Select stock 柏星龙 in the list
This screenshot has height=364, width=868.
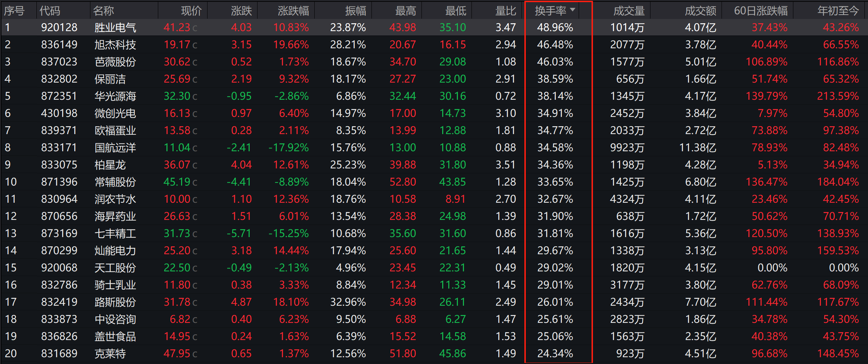(110, 165)
